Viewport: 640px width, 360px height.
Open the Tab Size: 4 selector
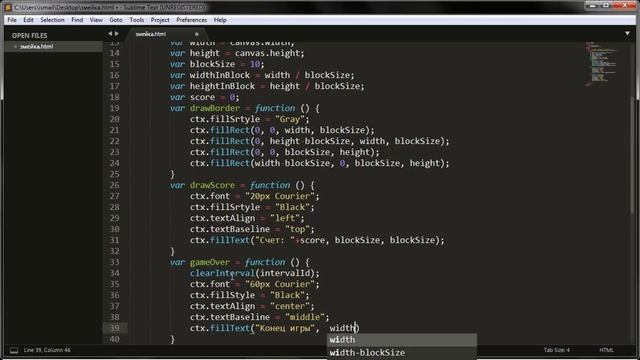click(x=556, y=350)
